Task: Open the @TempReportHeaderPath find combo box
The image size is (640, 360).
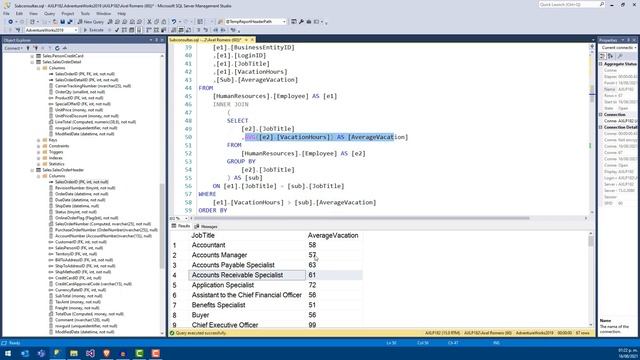Action: [284, 22]
